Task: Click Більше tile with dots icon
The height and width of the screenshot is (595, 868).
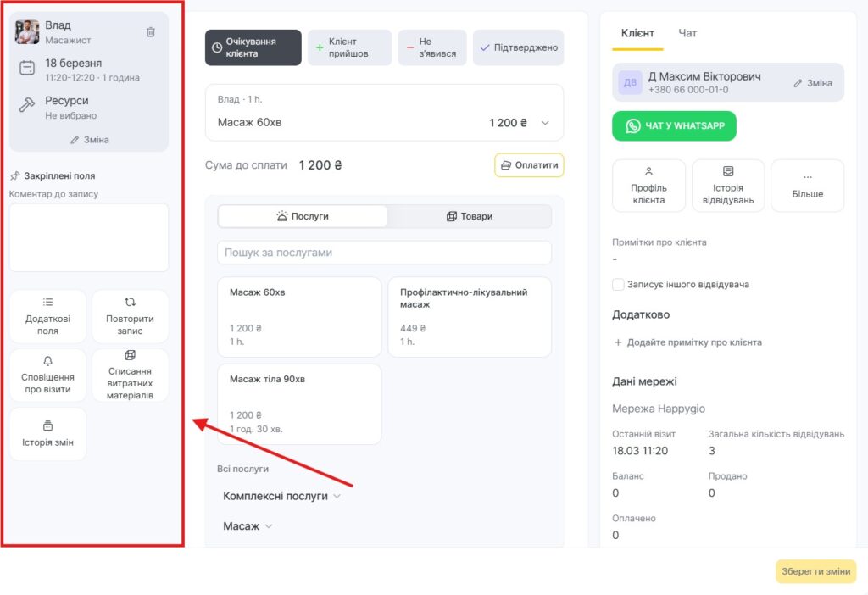Action: coord(807,185)
